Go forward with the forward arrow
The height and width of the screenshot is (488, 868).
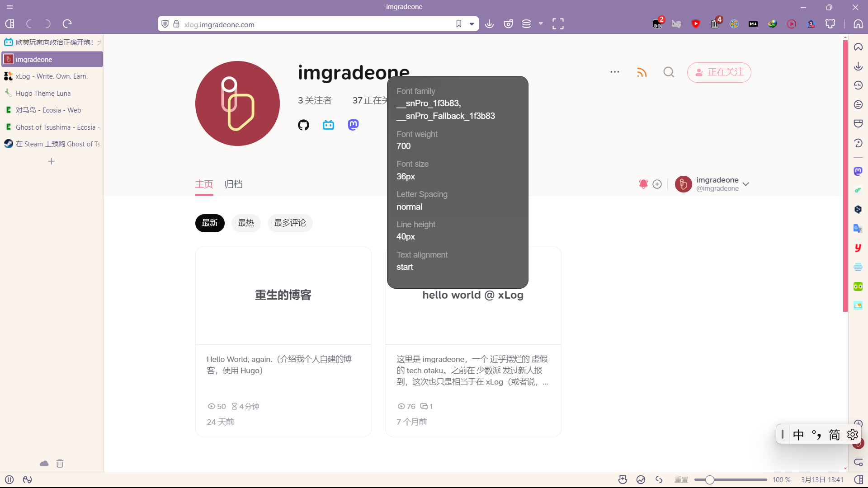pyautogui.click(x=48, y=24)
